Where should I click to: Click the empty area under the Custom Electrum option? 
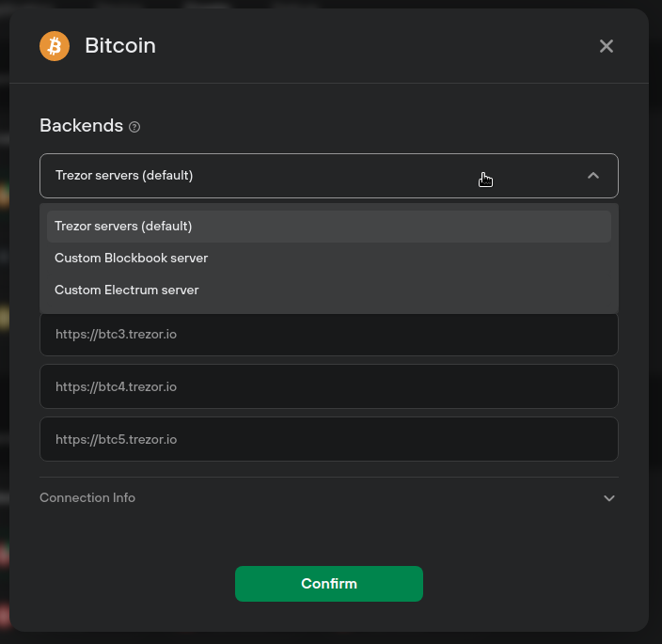pyautogui.click(x=329, y=309)
